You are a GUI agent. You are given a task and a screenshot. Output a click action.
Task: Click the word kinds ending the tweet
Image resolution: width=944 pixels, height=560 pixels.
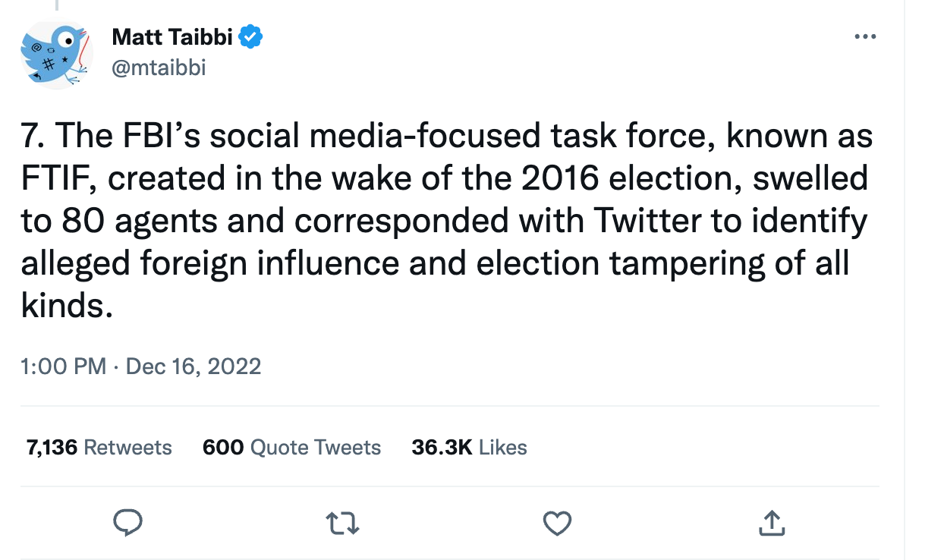pyautogui.click(x=67, y=305)
